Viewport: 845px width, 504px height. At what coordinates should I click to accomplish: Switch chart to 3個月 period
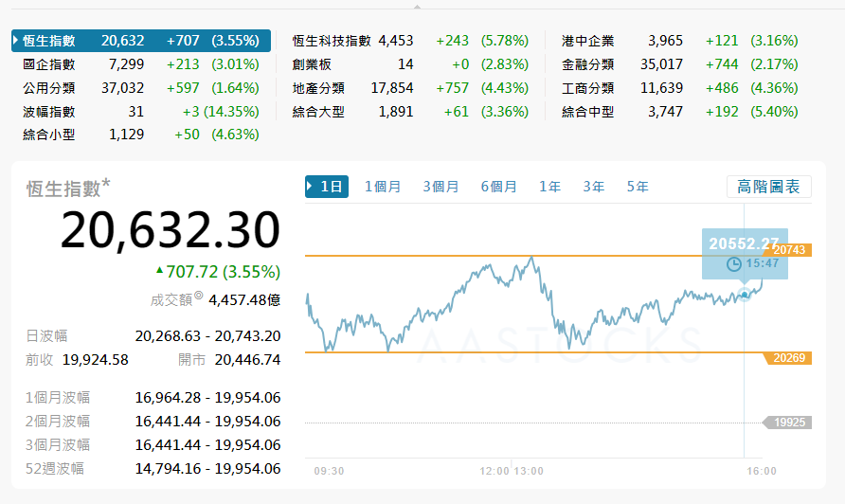[440, 187]
